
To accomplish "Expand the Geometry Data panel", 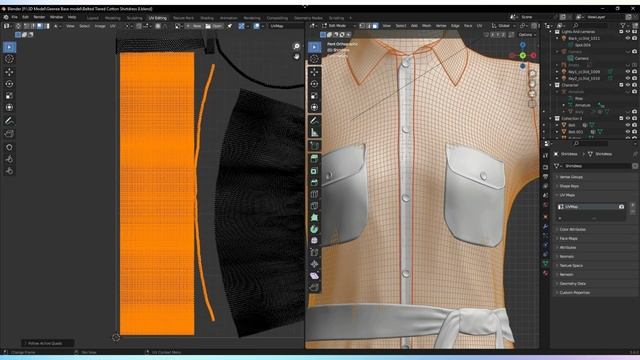I will coord(572,284).
